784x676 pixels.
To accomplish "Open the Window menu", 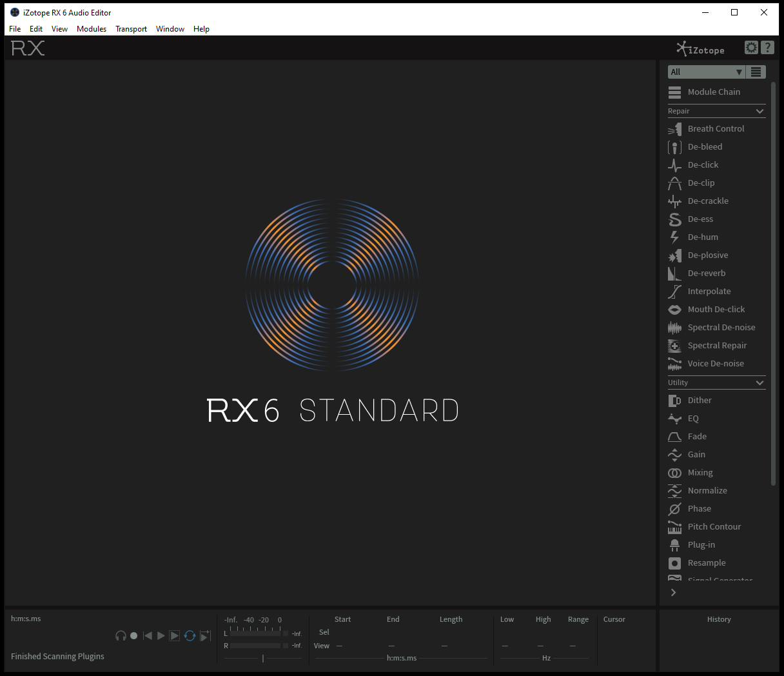I will pos(170,29).
